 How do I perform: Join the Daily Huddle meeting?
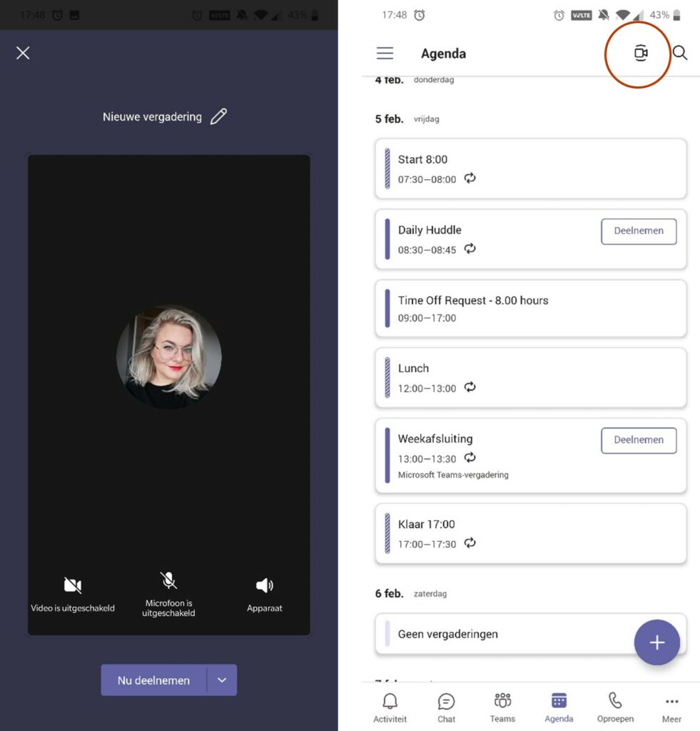coord(639,231)
